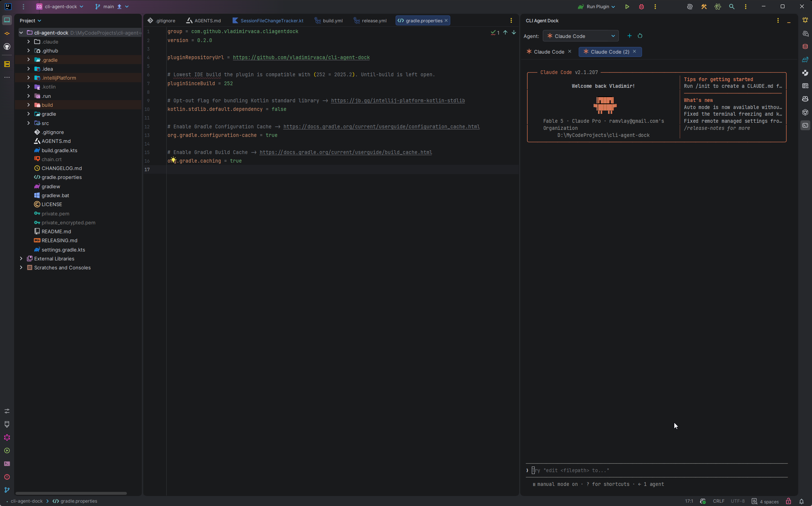Open the build_cache.html docs link

pos(346,152)
